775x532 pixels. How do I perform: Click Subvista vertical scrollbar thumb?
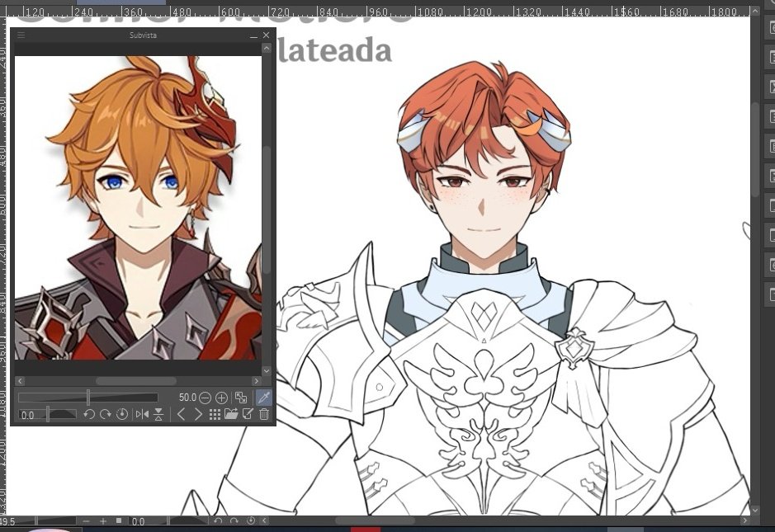[267, 210]
